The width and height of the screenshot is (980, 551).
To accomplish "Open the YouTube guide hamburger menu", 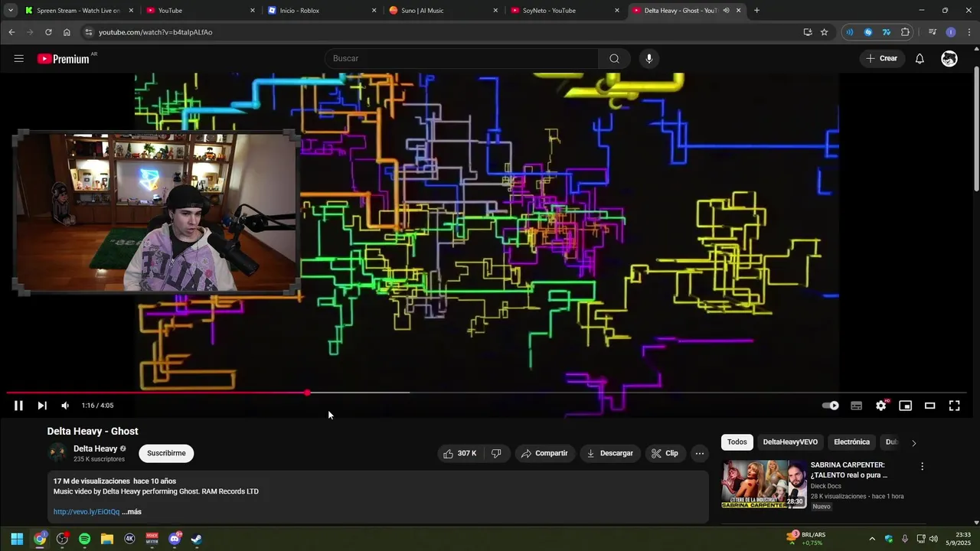I will [x=19, y=59].
